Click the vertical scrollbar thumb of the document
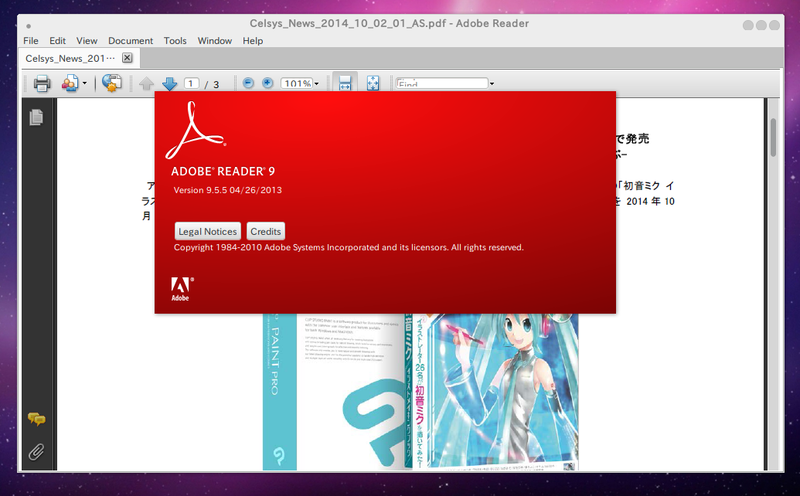800x496 pixels. [x=773, y=137]
